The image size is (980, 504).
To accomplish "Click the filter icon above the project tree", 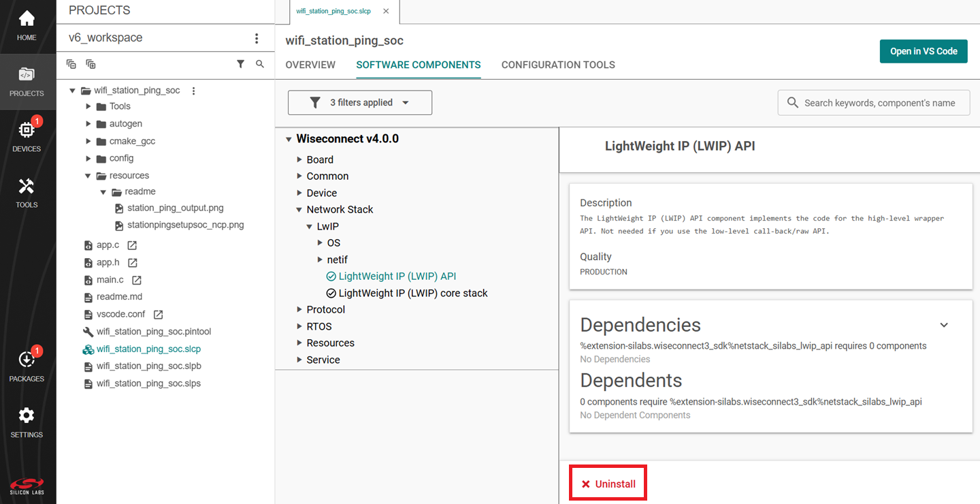I will point(240,63).
